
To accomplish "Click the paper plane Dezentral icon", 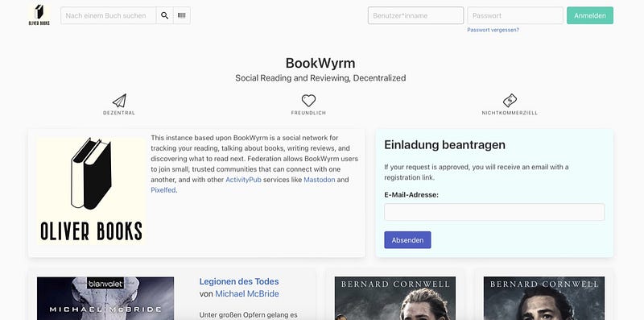I will (x=119, y=101).
